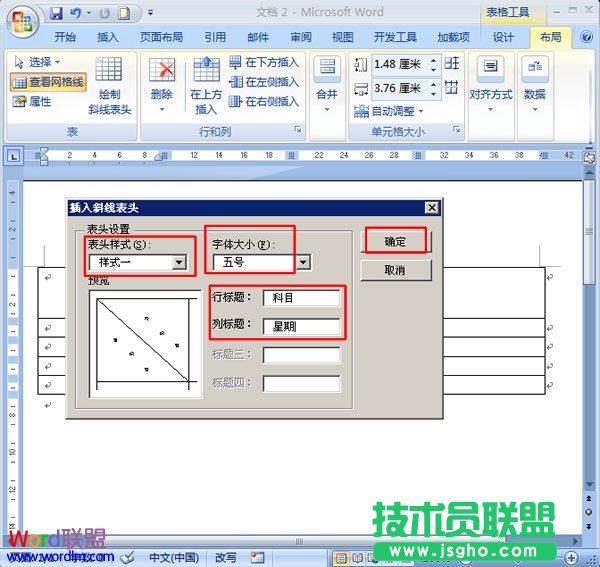Click column width field 3.76 厘米
600x567 pixels.
[399, 88]
